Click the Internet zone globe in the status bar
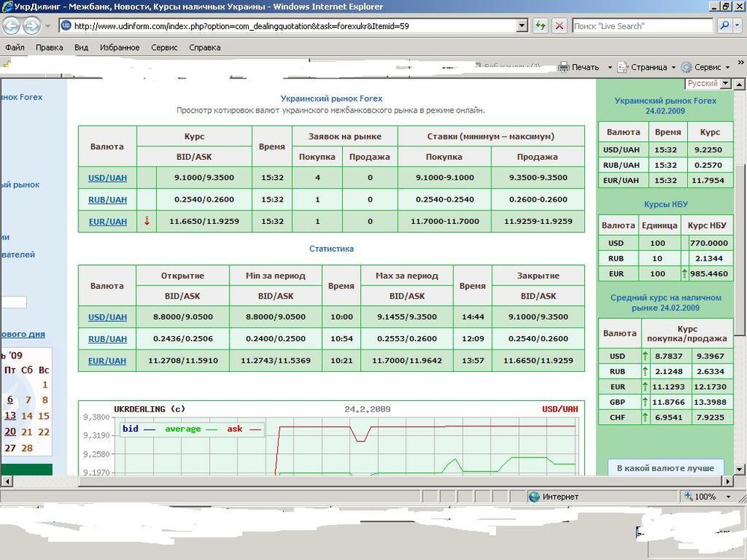The image size is (747, 560). (x=534, y=497)
